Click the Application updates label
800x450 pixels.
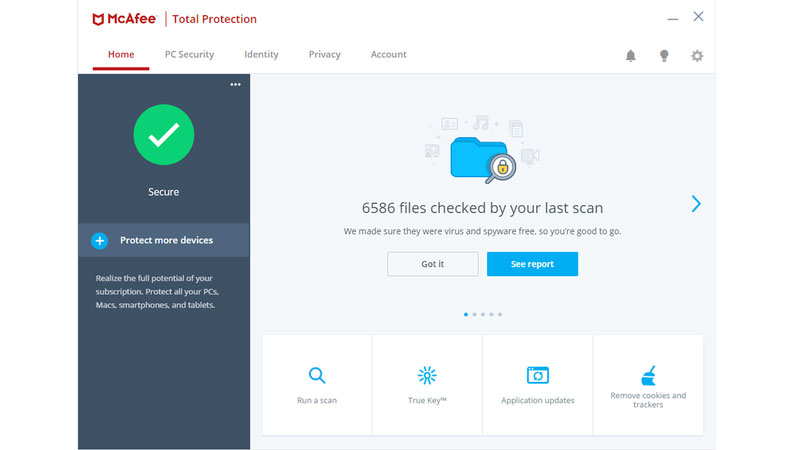(538, 401)
